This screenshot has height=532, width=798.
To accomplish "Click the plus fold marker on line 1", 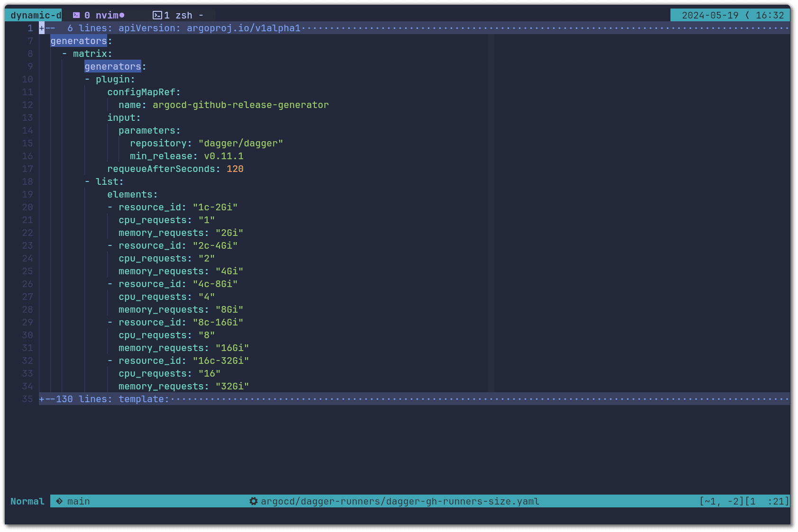I will pyautogui.click(x=42, y=28).
